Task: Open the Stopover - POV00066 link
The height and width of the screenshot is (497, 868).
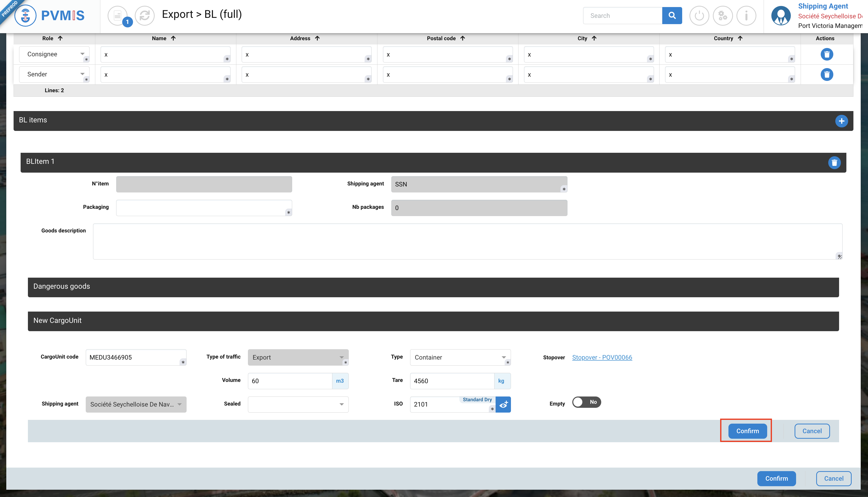Action: click(x=602, y=357)
